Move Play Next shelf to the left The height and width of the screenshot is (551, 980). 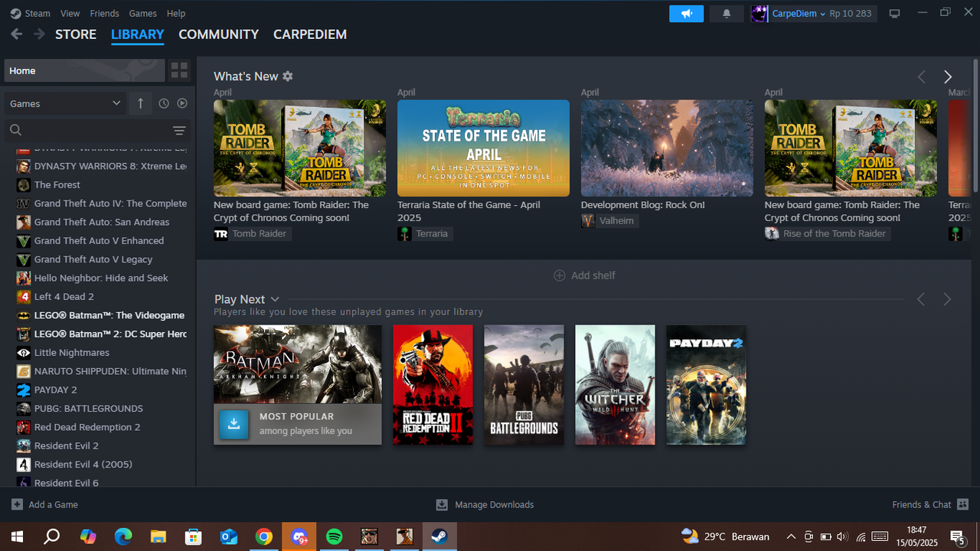click(x=921, y=299)
